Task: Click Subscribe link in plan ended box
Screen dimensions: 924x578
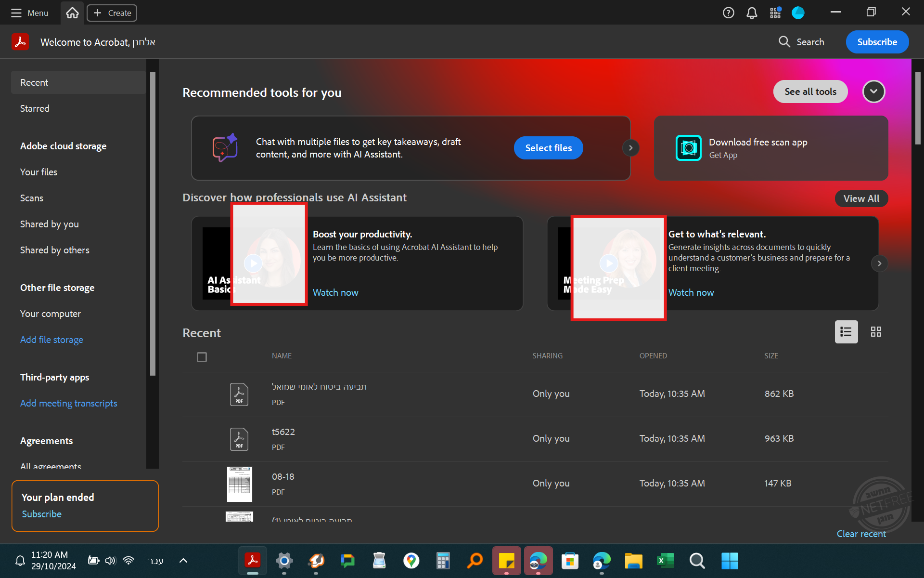Action: point(42,514)
